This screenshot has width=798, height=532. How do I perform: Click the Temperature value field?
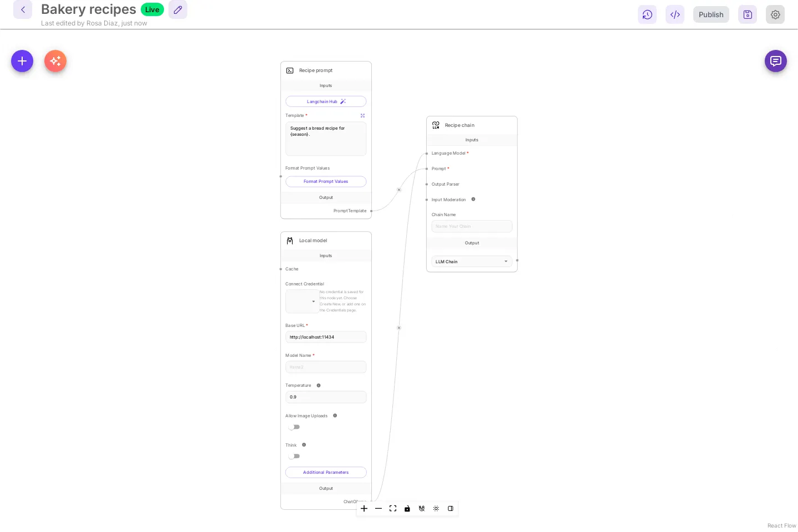[326, 397]
